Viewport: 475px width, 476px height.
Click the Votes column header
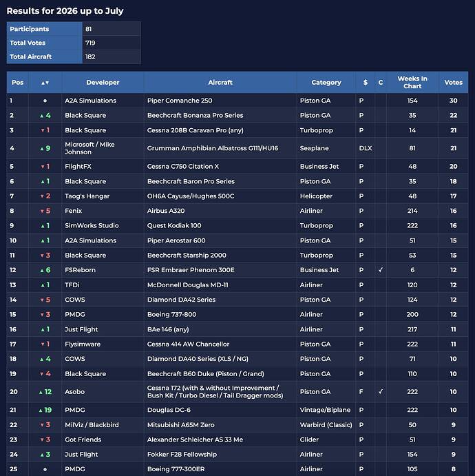[454, 83]
